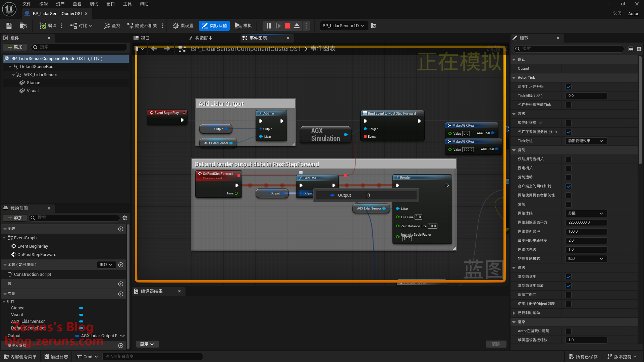Screen dimensions: 644x362
Task: Click the Eject icon in the play controls
Action: 297,26
